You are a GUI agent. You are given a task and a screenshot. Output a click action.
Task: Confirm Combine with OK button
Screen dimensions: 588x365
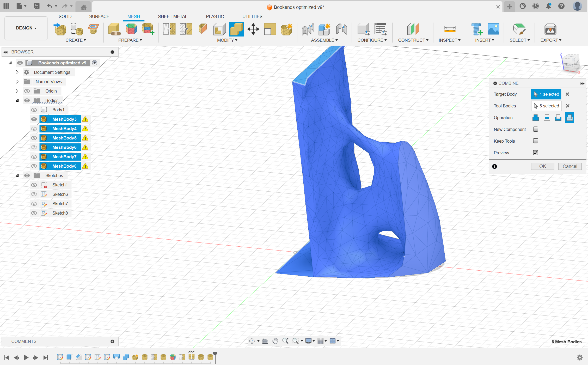543,166
